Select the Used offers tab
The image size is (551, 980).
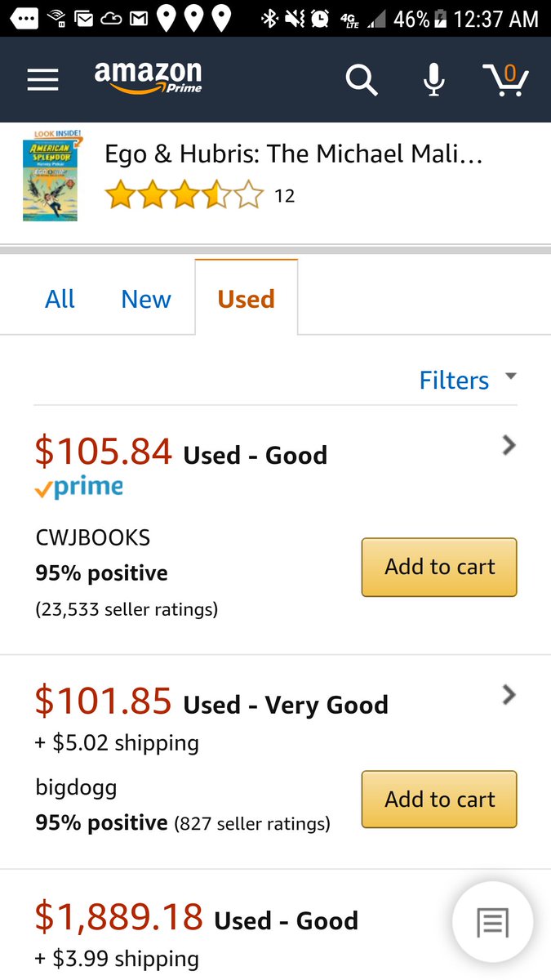(x=246, y=299)
